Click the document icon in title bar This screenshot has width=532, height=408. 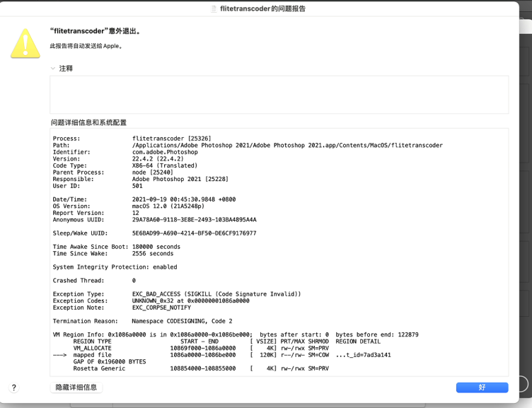point(214,8)
